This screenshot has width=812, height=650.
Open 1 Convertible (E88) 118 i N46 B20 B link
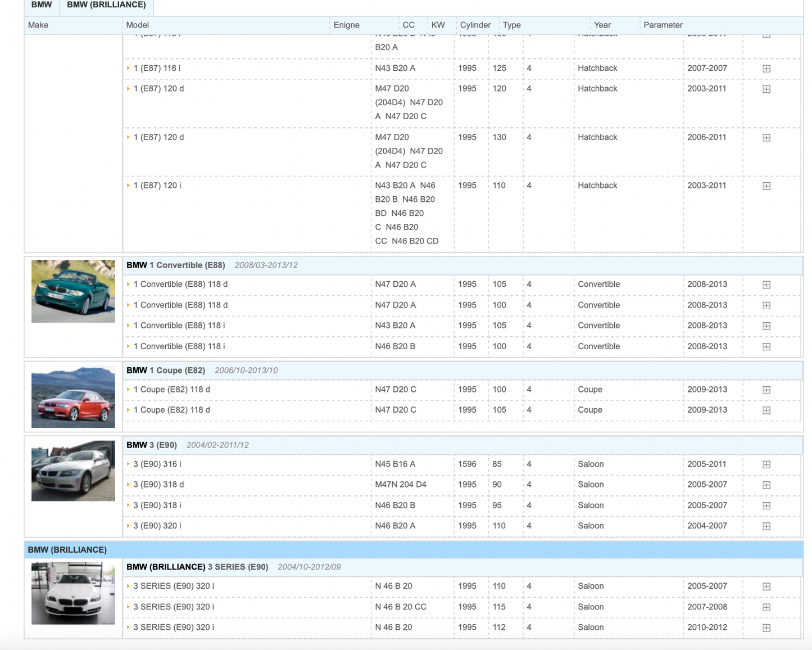tap(179, 346)
